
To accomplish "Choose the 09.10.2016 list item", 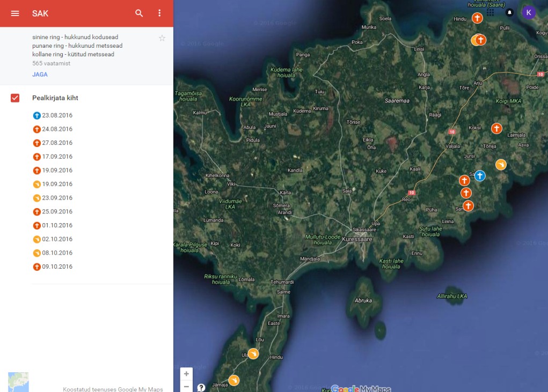I will pyautogui.click(x=56, y=267).
